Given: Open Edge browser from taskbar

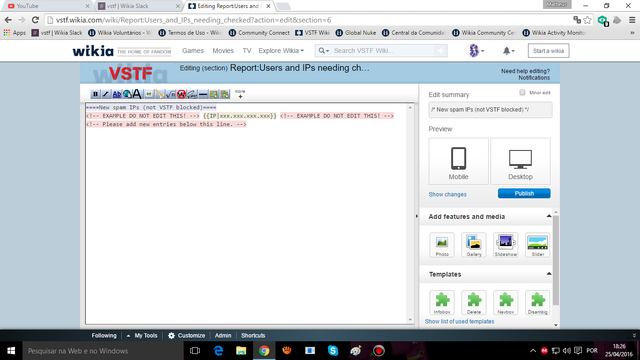Looking at the screenshot, I should point(218,351).
